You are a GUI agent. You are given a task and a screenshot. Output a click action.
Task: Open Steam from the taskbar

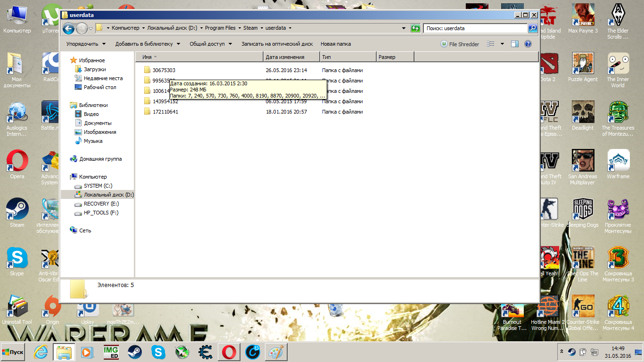pos(134,352)
